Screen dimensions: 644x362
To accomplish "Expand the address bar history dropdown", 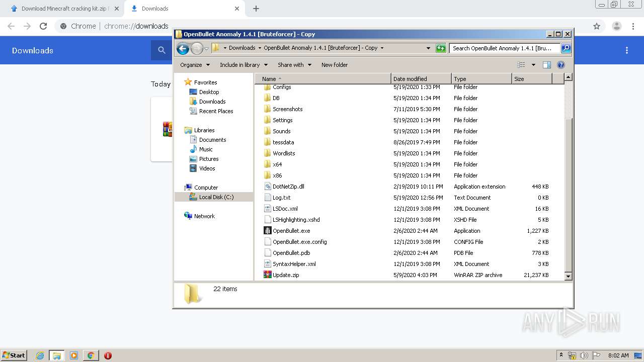I will click(428, 48).
